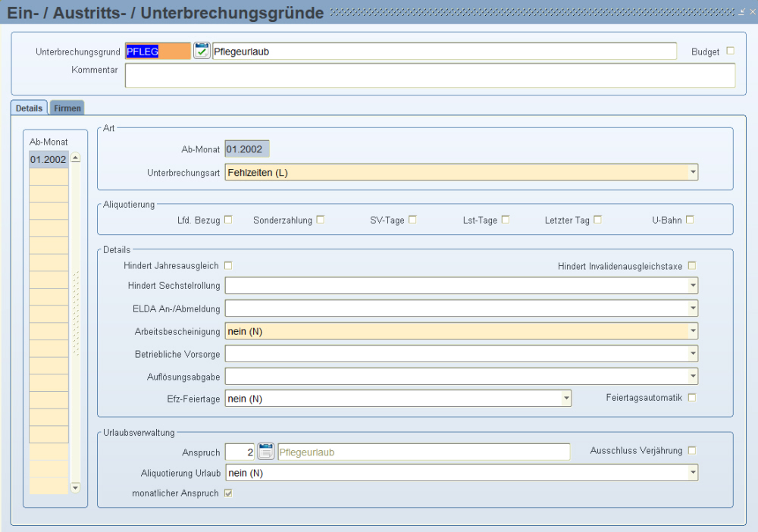The image size is (758, 532).
Task: Open the Efz-Feiertage dropdown list
Action: pyautogui.click(x=565, y=399)
